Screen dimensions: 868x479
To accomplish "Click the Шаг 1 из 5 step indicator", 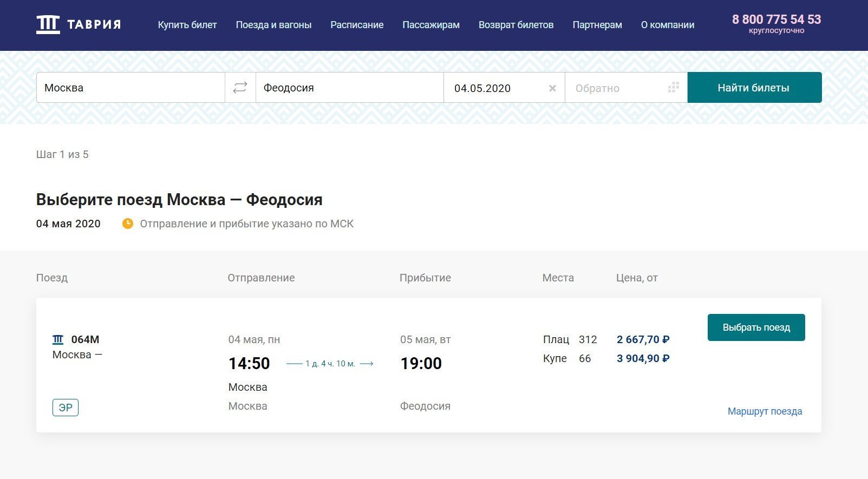I will click(x=62, y=154).
